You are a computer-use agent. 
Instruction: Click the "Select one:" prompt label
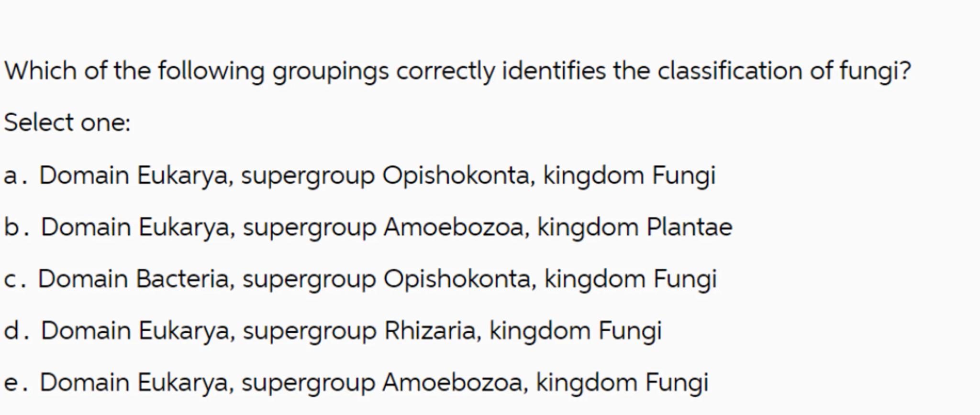pyautogui.click(x=67, y=123)
